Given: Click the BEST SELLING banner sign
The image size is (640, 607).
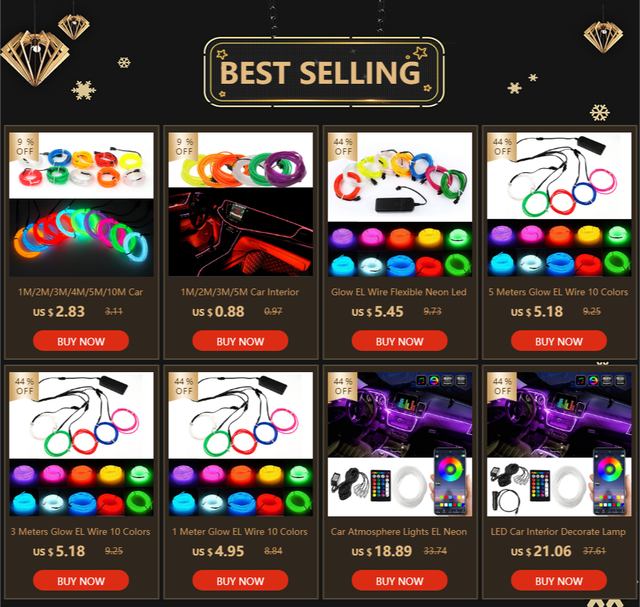Looking at the screenshot, I should [x=324, y=72].
